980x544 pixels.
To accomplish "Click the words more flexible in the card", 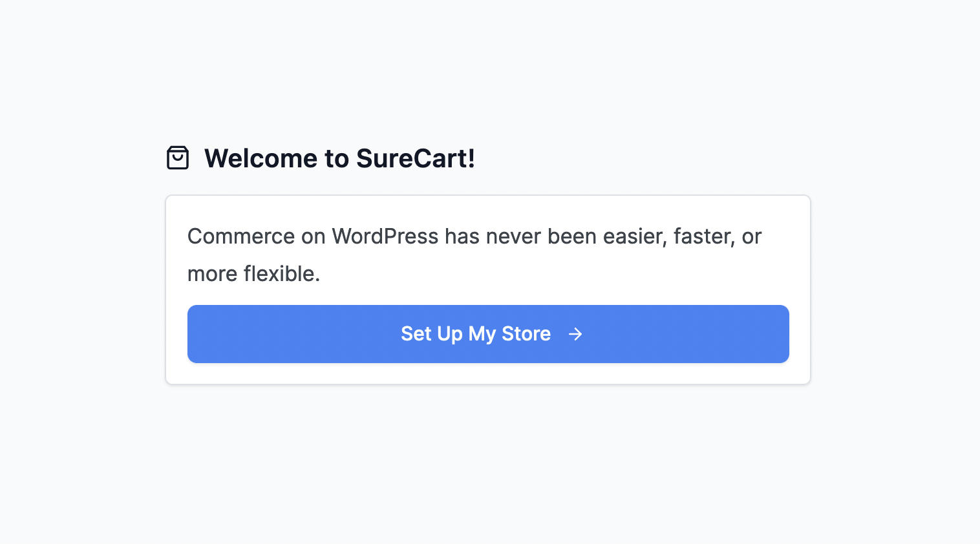I will (254, 274).
